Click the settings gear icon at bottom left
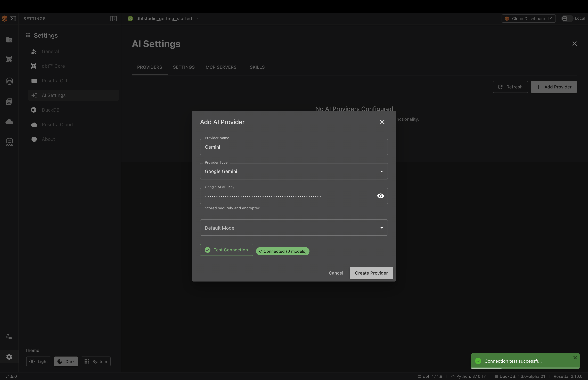 [x=9, y=357]
